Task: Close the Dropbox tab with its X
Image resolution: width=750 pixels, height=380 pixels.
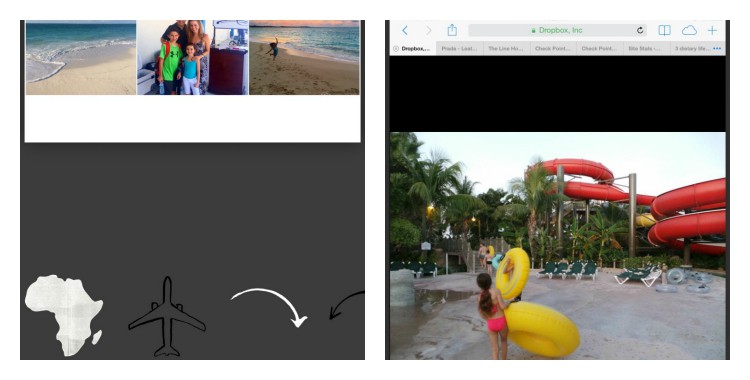Action: tap(396, 49)
